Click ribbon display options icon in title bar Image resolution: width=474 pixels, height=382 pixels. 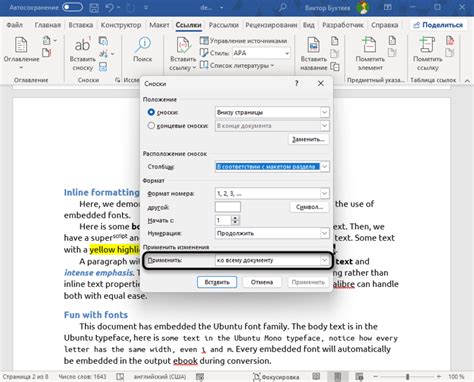click(x=388, y=7)
